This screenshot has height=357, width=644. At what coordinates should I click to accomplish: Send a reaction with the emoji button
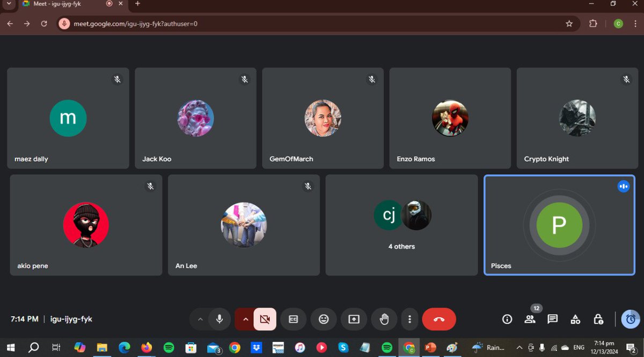coord(324,319)
